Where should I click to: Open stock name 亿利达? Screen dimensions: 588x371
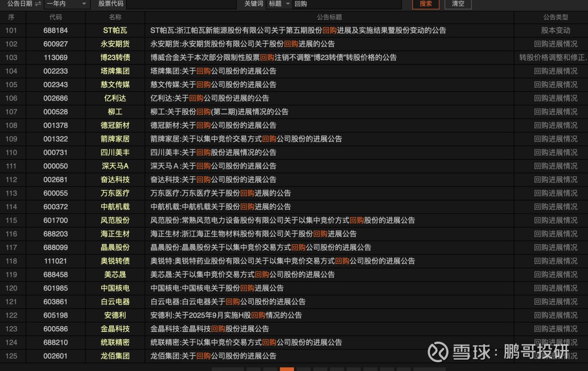(115, 98)
